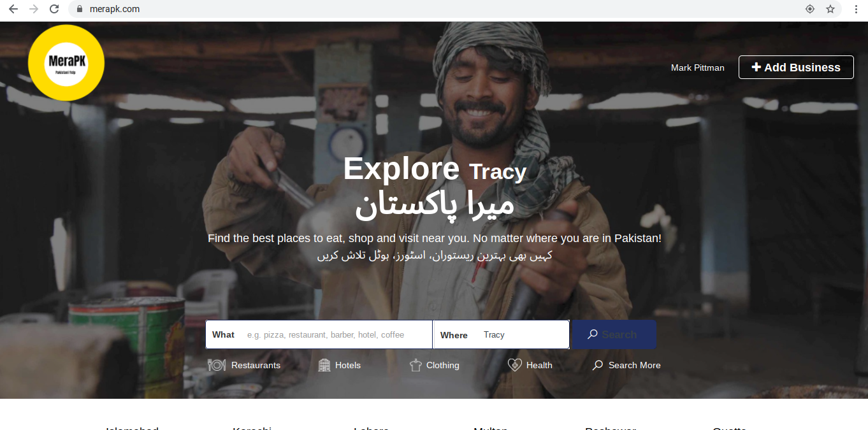Click the blue Search button
The width and height of the screenshot is (868, 430).
point(614,334)
